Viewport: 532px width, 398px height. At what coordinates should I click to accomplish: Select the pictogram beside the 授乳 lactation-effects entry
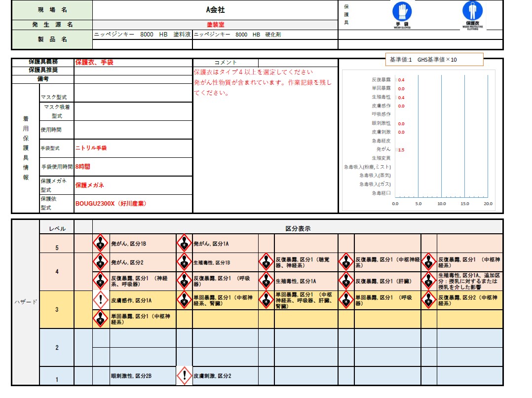click(x=429, y=281)
